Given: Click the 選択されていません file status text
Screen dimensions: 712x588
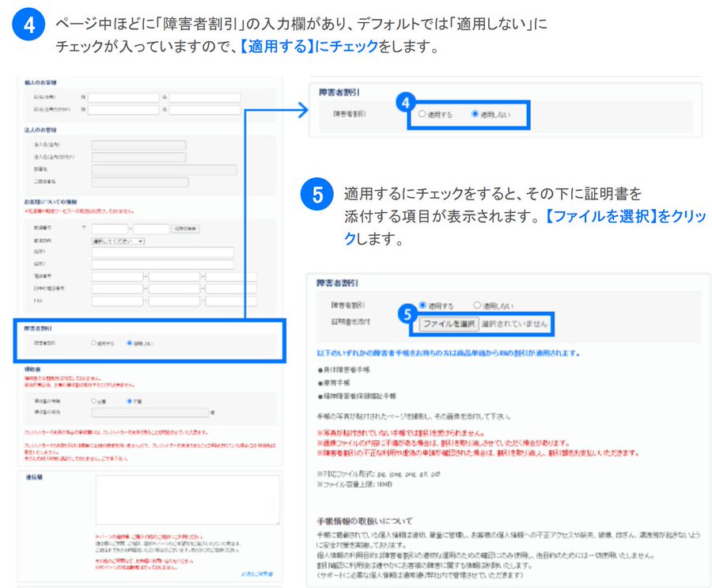Looking at the screenshot, I should tap(514, 324).
